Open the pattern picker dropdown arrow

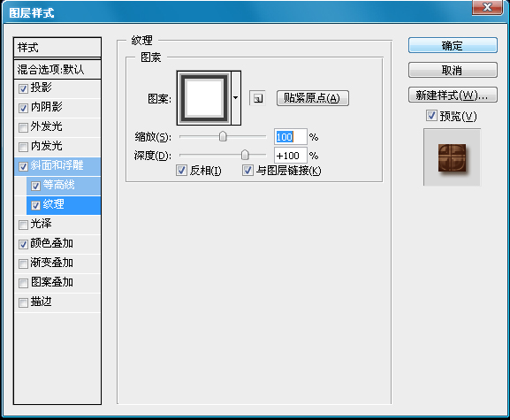(236, 97)
